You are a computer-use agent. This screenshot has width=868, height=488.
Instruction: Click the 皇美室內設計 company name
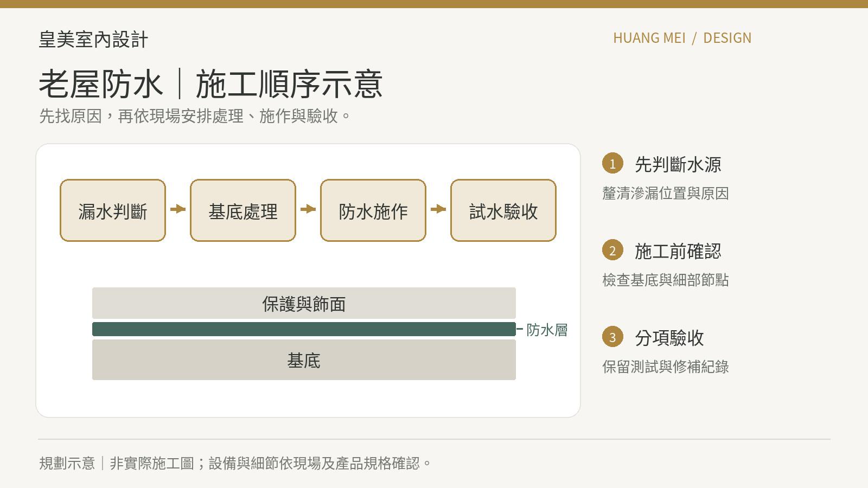(x=93, y=40)
